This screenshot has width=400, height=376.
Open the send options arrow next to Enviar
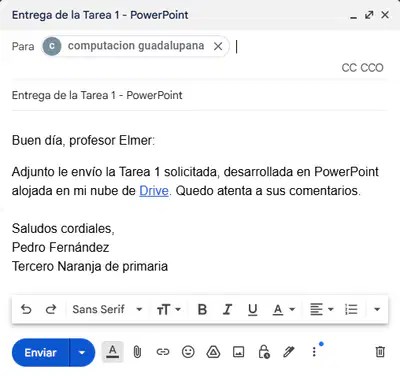(x=82, y=352)
